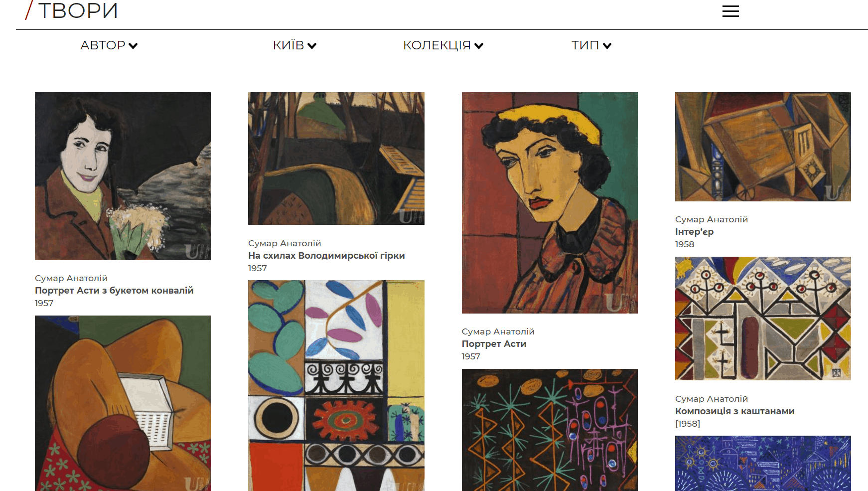868x491 pixels.
Task: Open the abstract leaves and patterns painting
Action: point(336,385)
